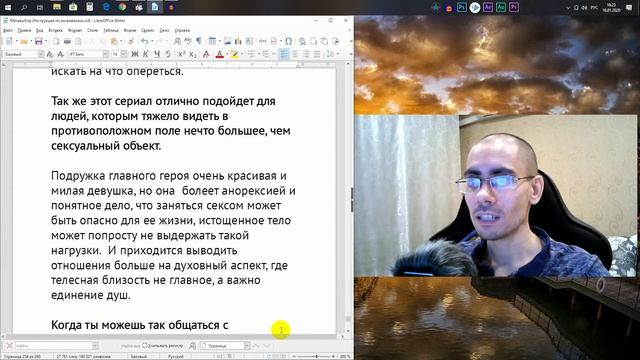
Task: Close the Find toolbar with red X
Action: pos(10,346)
